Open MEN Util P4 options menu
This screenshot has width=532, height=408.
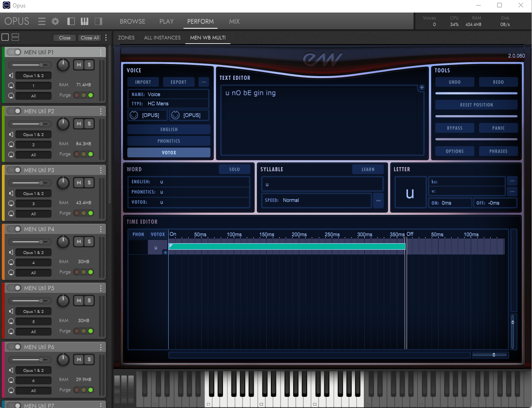[101, 229]
